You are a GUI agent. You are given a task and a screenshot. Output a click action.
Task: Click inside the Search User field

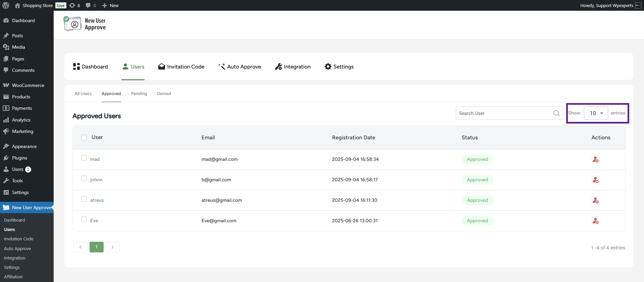503,113
